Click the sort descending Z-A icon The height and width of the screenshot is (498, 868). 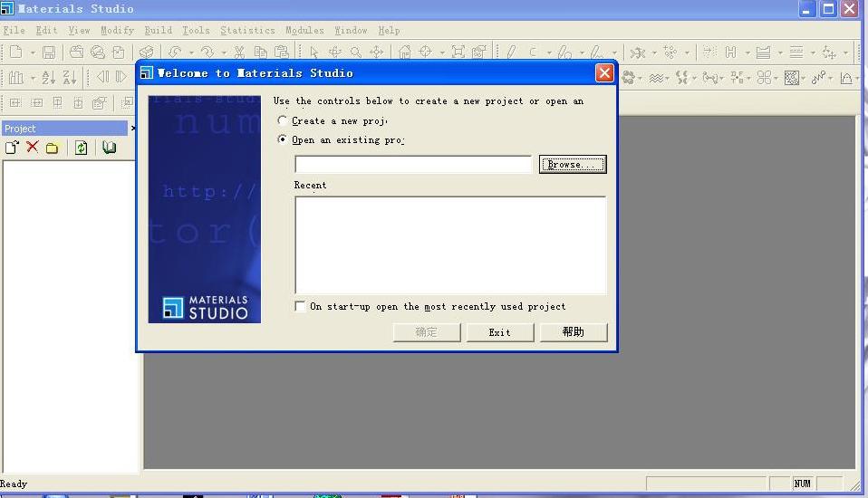click(x=70, y=77)
